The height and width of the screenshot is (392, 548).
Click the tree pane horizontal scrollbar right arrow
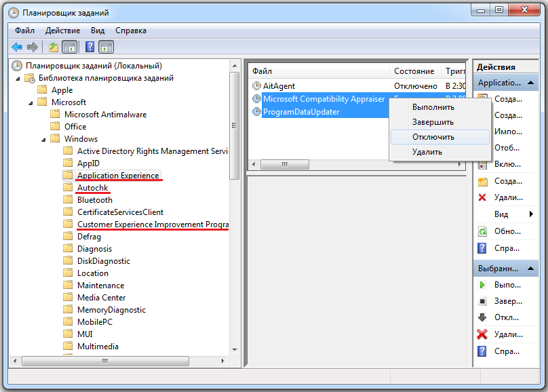(x=223, y=361)
